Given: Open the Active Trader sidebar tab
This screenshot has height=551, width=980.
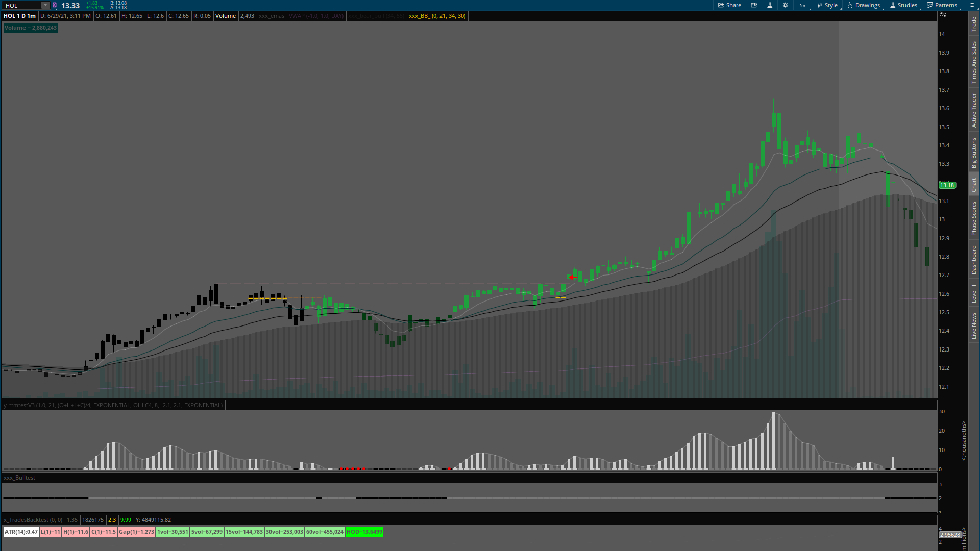Looking at the screenshot, I should click(x=974, y=110).
